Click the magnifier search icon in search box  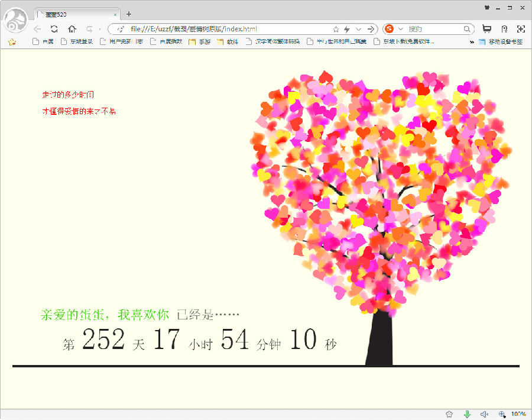pos(467,29)
